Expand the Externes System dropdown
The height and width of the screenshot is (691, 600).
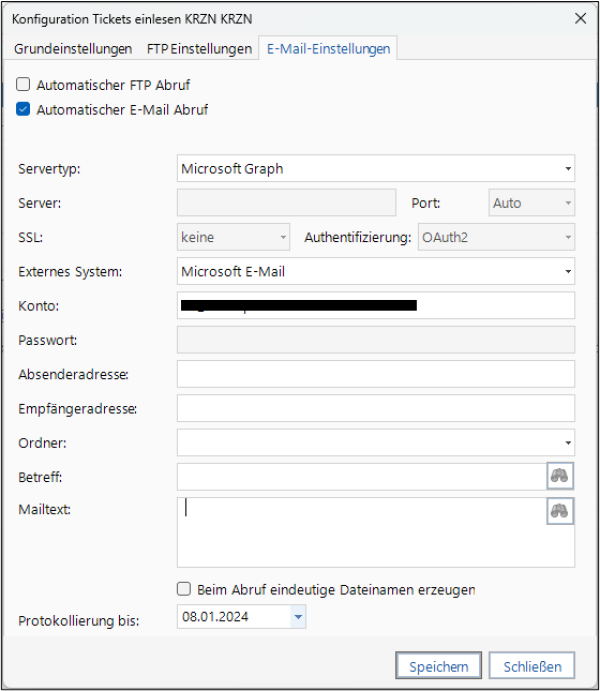[568, 271]
